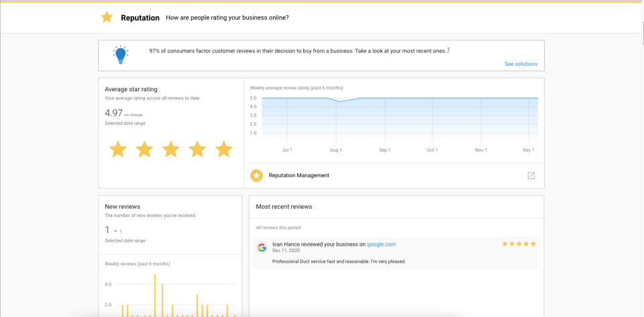Click the Reputation Management star badge icon
Screen dimensions: 644x317
256,175
